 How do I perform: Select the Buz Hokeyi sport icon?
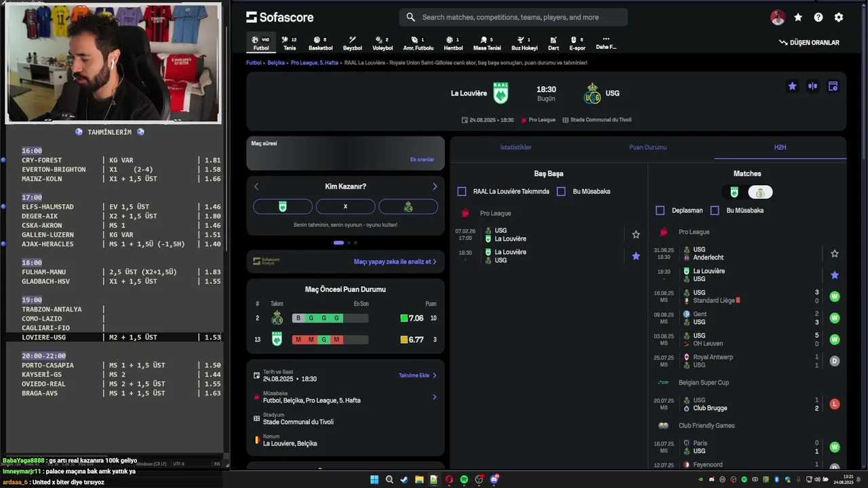click(x=524, y=43)
